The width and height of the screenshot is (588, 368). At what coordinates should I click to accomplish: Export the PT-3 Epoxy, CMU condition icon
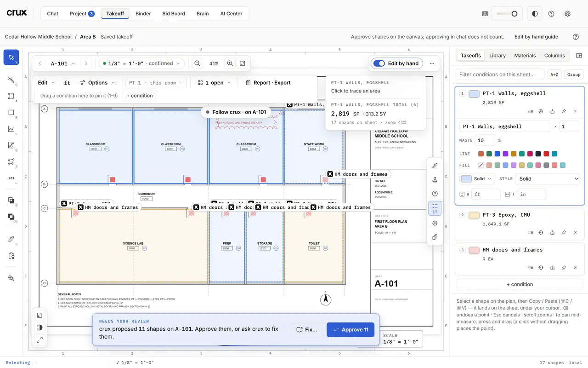click(553, 233)
